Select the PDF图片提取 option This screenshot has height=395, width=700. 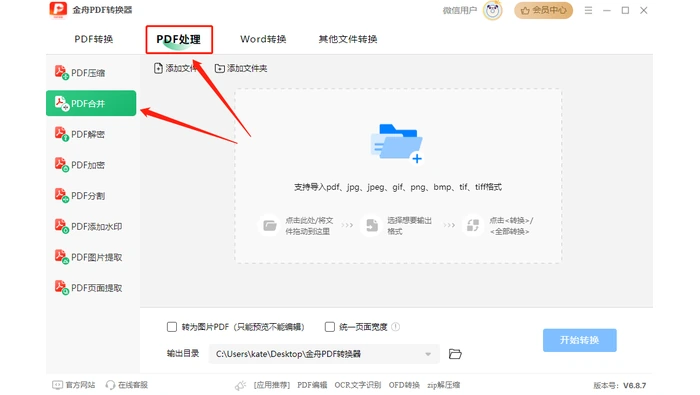(x=91, y=257)
